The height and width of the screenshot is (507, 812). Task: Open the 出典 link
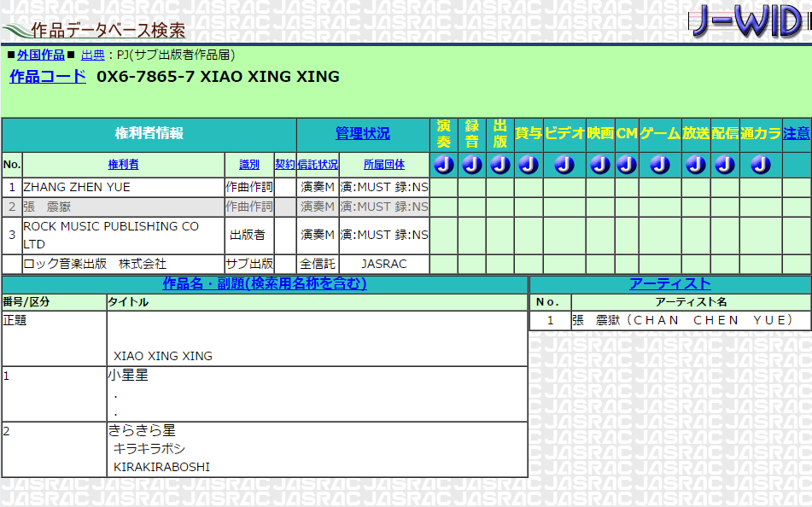(x=93, y=55)
